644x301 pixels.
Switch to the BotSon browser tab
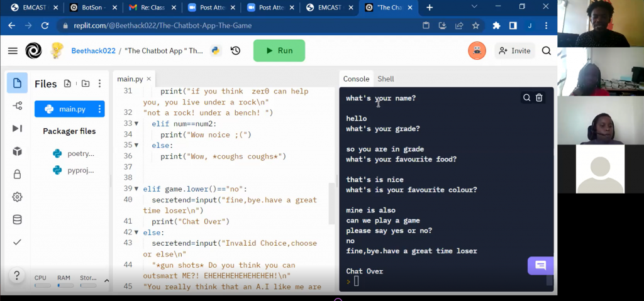pyautogui.click(x=92, y=8)
